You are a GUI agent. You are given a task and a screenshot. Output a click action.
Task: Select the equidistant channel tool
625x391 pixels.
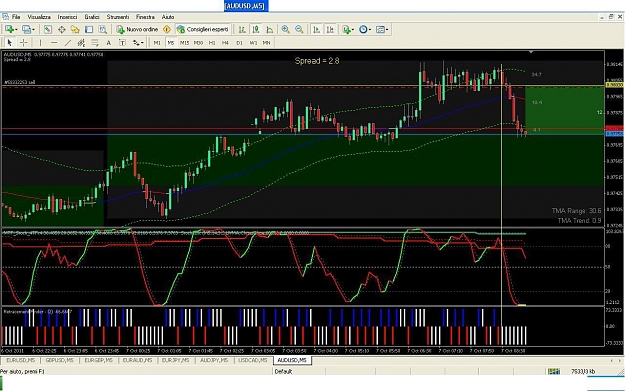(81, 43)
